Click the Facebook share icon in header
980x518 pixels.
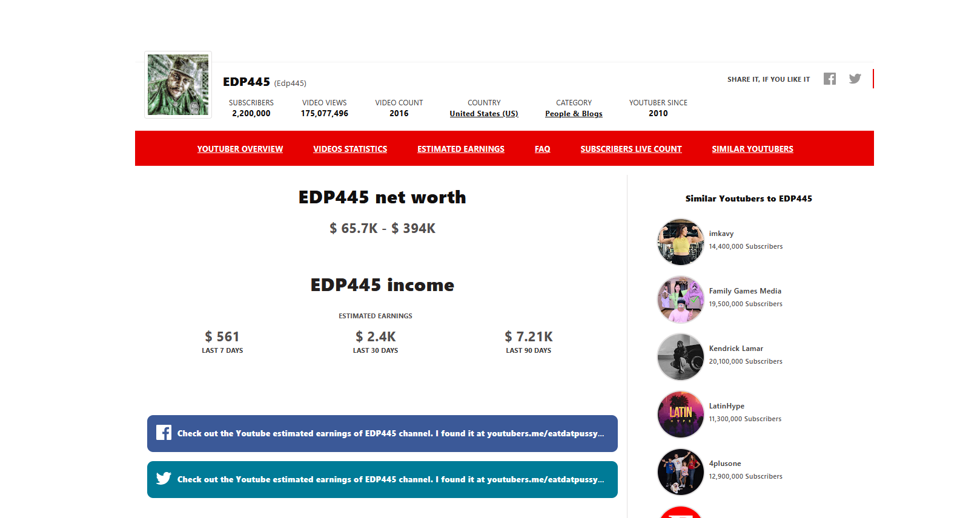click(829, 79)
